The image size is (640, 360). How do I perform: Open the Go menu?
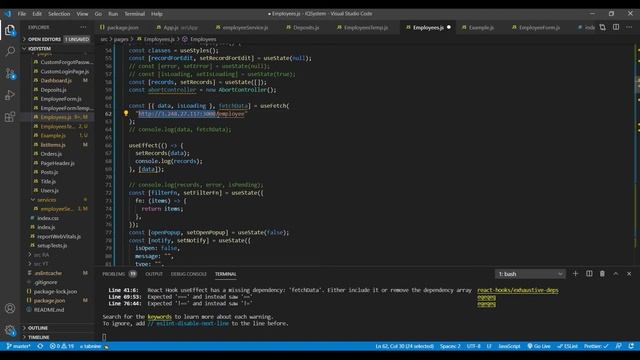click(x=98, y=13)
